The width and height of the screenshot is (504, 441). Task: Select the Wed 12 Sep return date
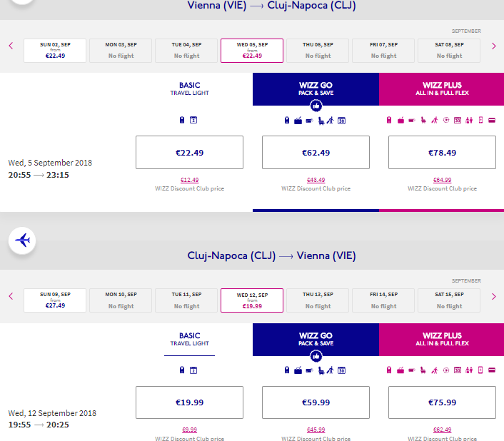[252, 300]
